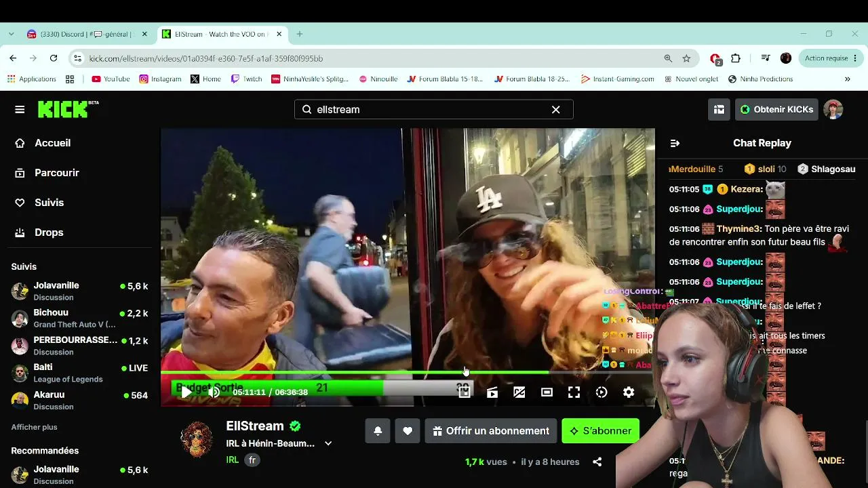
Task: Open the browser extensions puzzle icon
Action: [736, 58]
